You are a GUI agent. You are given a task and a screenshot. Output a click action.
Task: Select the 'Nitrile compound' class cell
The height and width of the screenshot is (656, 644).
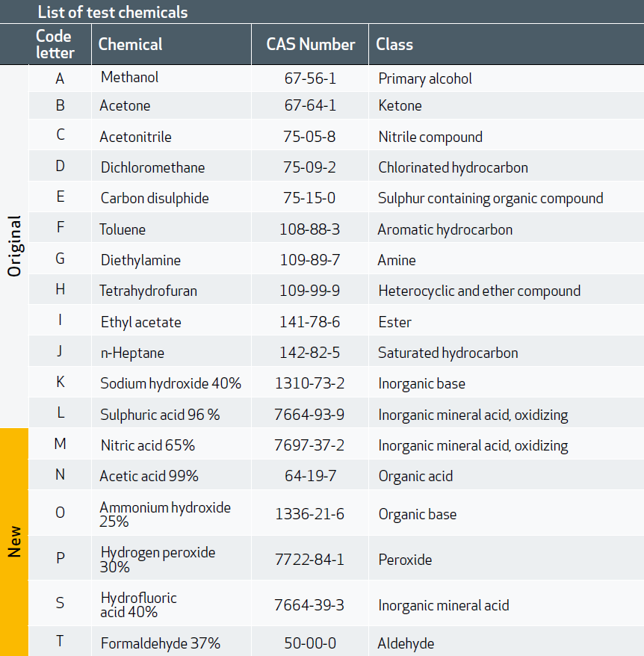pyautogui.click(x=430, y=137)
